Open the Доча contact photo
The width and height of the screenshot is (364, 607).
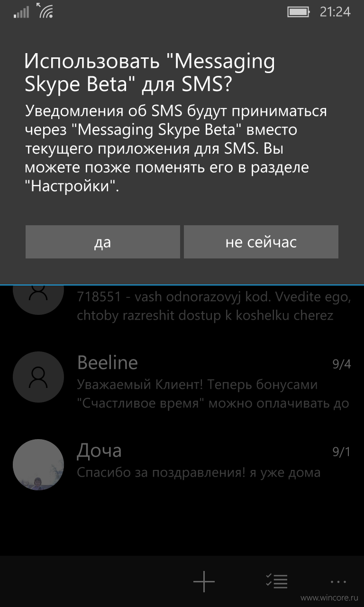pos(38,465)
